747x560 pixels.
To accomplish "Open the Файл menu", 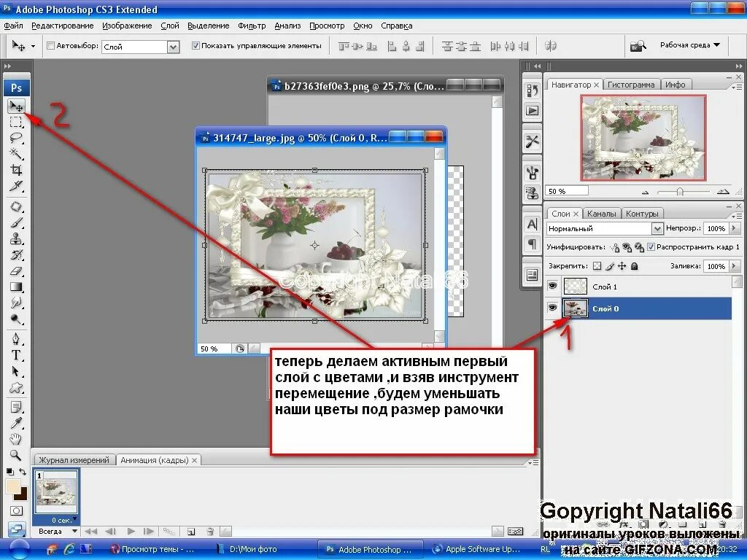I will [x=13, y=26].
